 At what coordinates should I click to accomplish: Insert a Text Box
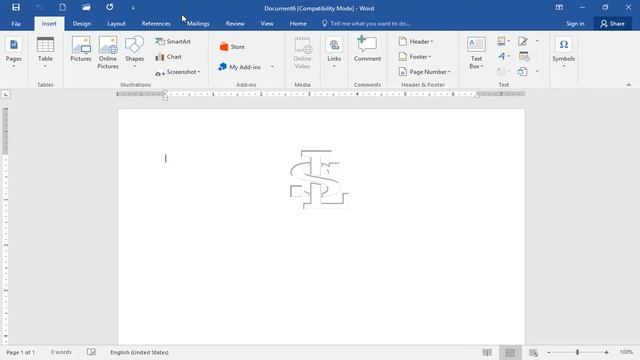coord(476,52)
